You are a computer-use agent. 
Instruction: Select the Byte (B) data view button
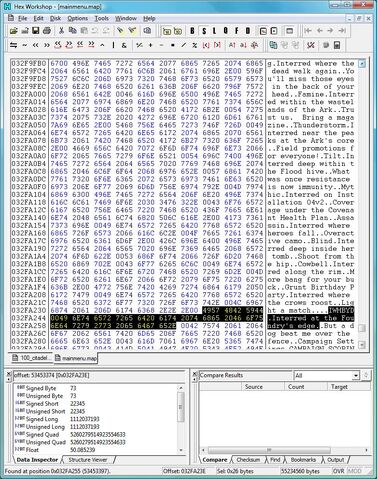point(192,31)
